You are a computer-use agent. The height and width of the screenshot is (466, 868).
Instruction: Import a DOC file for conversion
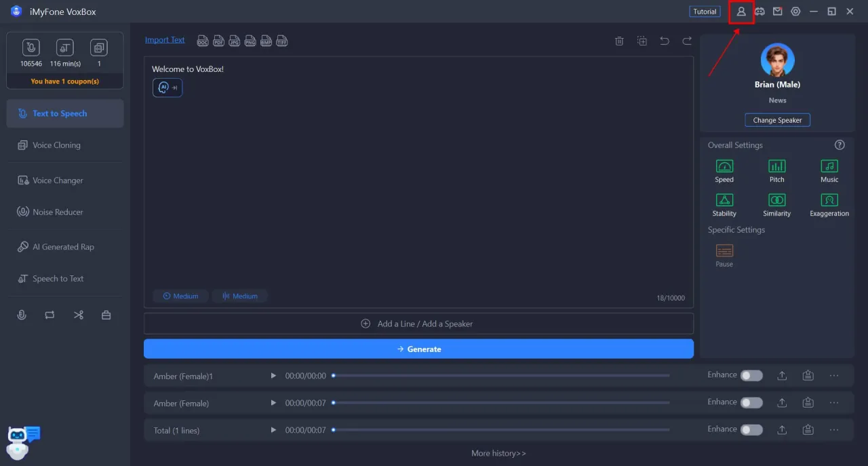203,41
